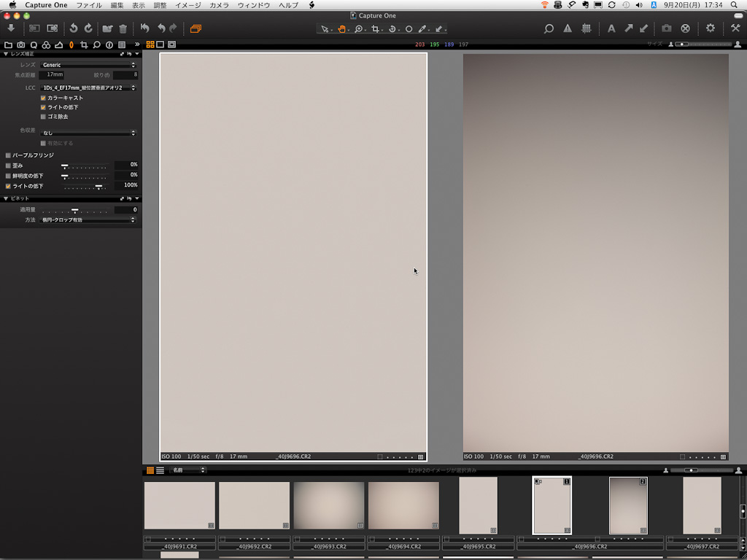747x560 pixels.
Task: Collapse the ビネット panel section
Action: (x=7, y=198)
